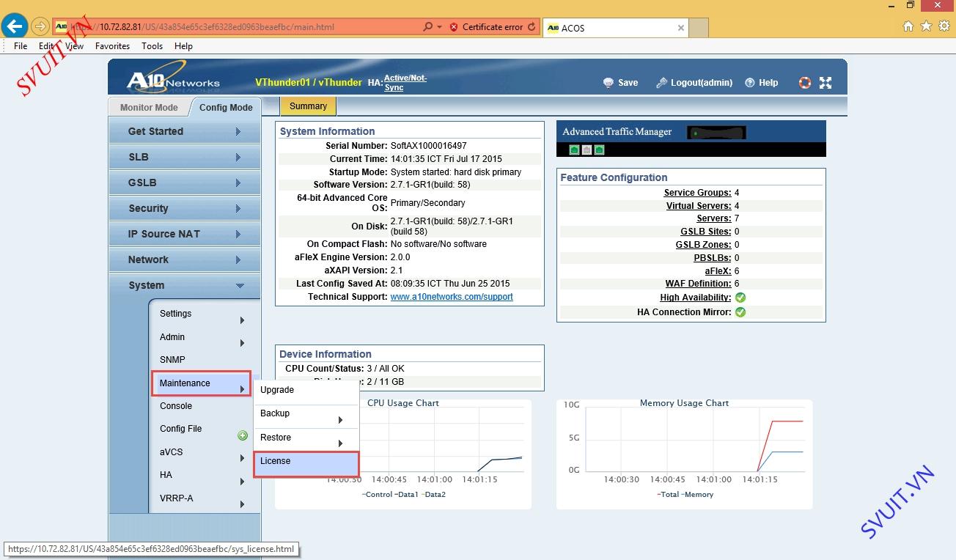Open the HA Active/Not-Sync status link
Screen dimensions: 956x560
pyautogui.click(x=405, y=83)
